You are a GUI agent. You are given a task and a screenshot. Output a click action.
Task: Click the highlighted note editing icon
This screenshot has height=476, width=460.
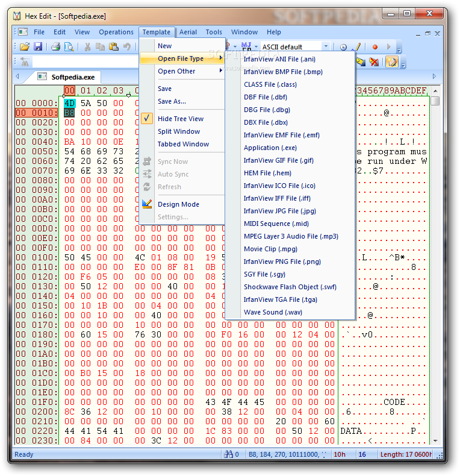(392, 62)
